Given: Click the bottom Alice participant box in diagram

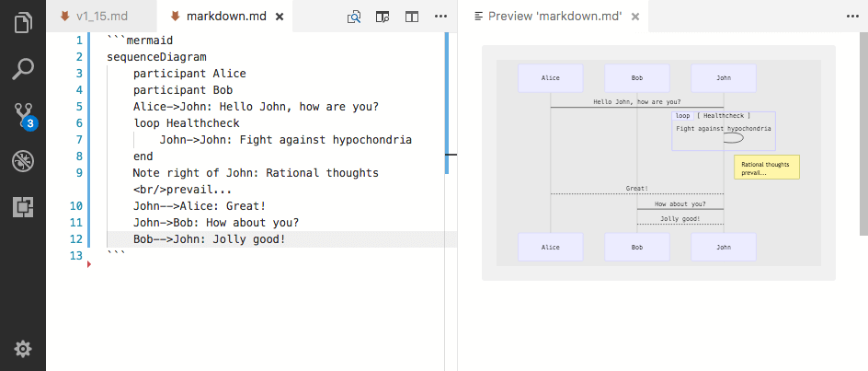Looking at the screenshot, I should click(550, 248).
